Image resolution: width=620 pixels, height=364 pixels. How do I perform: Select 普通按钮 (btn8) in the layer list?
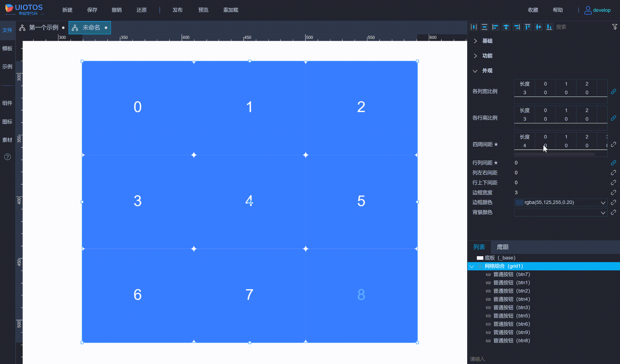[x=544, y=341]
